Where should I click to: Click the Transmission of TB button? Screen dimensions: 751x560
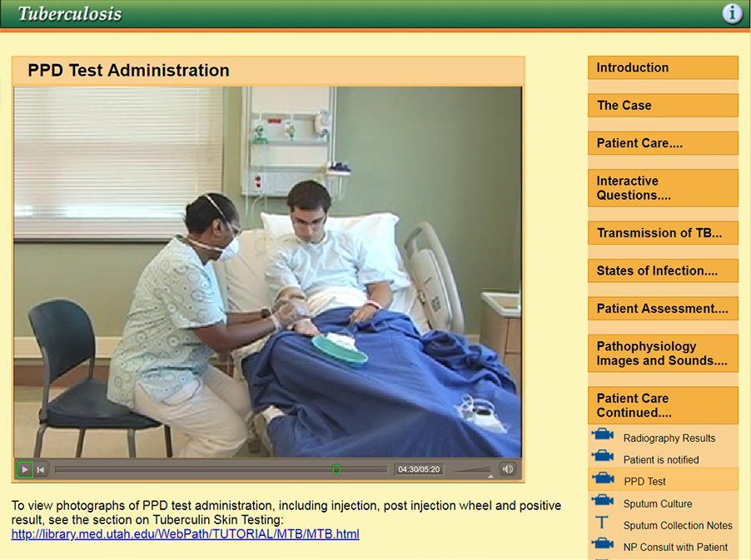[662, 233]
